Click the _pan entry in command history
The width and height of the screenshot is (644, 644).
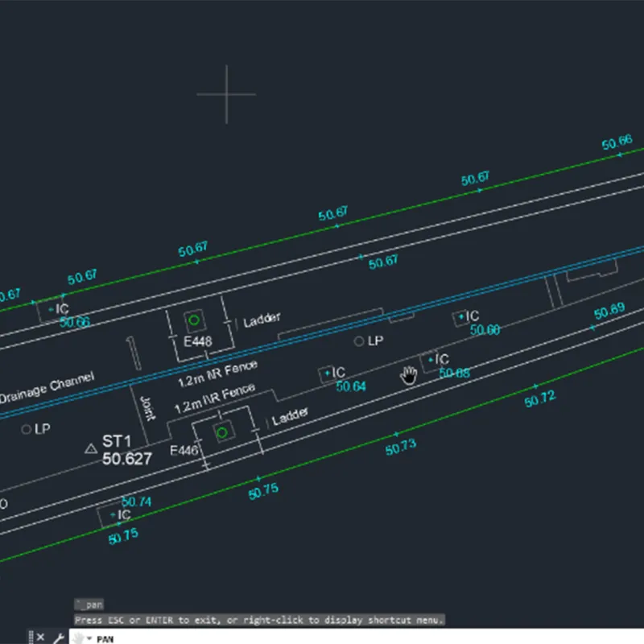tap(90, 604)
